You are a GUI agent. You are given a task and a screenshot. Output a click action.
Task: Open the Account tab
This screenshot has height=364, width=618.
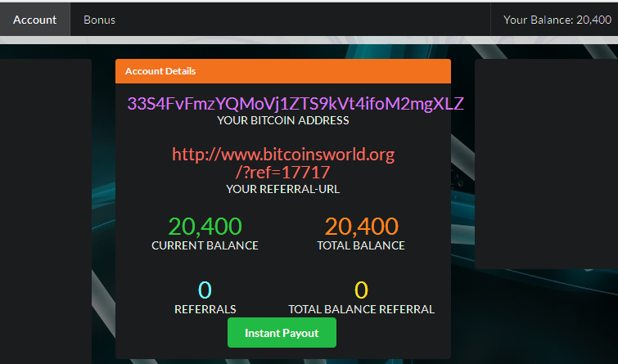click(34, 20)
